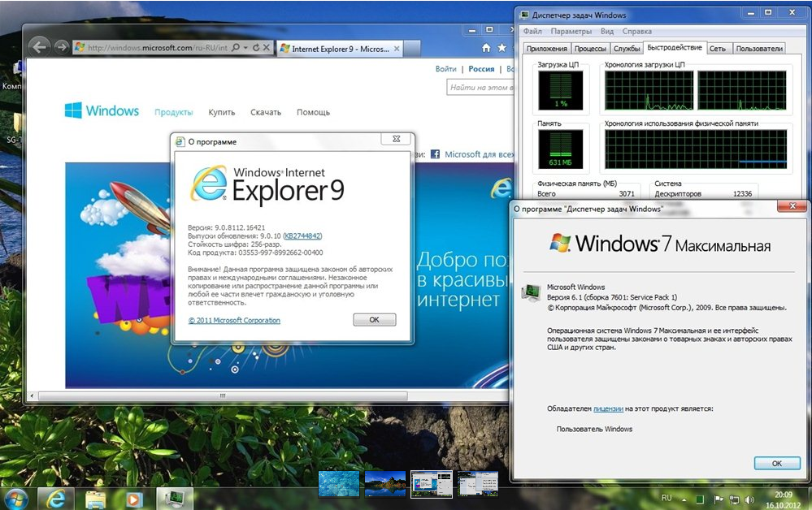The height and width of the screenshot is (510, 812).
Task: Click the Internet Explorer logo in About dialog
Action: pos(209,183)
